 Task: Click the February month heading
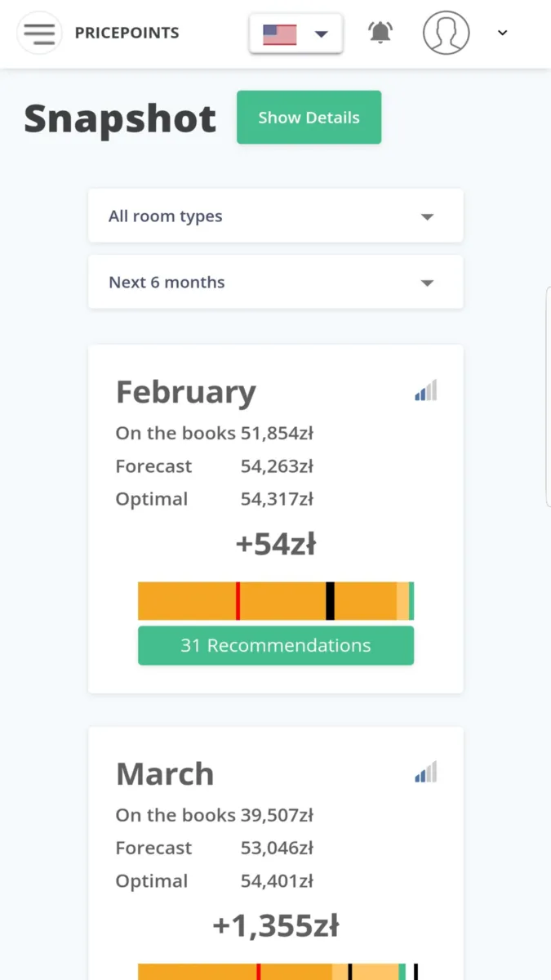tap(186, 392)
